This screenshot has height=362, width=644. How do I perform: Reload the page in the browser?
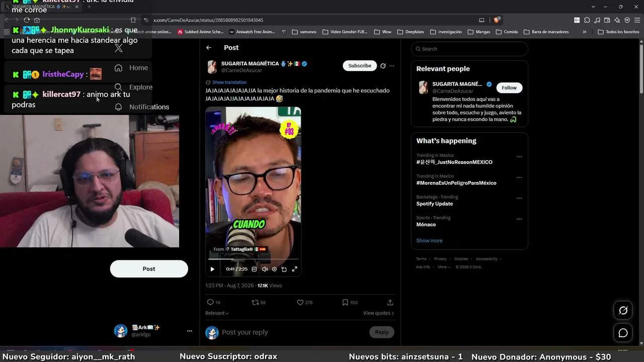(x=27, y=20)
